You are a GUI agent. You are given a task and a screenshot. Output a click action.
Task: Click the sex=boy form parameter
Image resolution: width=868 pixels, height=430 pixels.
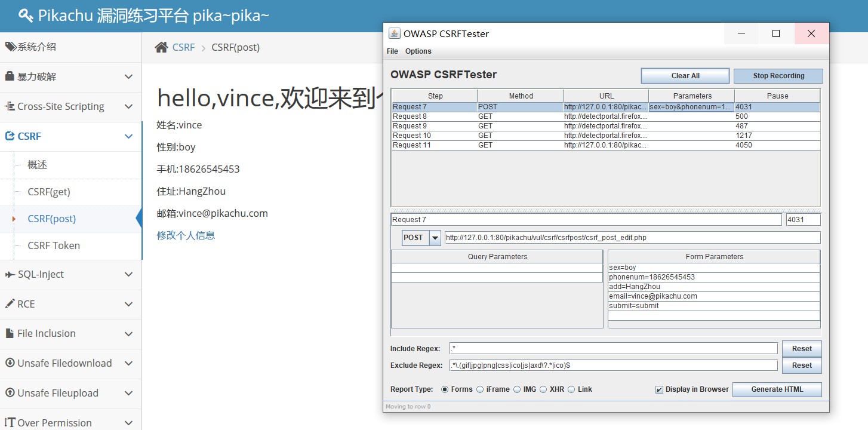pyautogui.click(x=714, y=268)
